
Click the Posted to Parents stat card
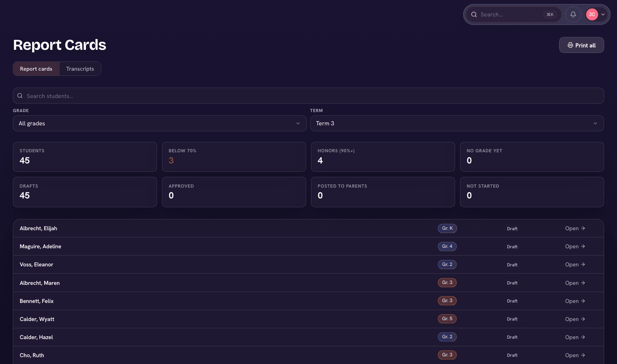coord(383,192)
